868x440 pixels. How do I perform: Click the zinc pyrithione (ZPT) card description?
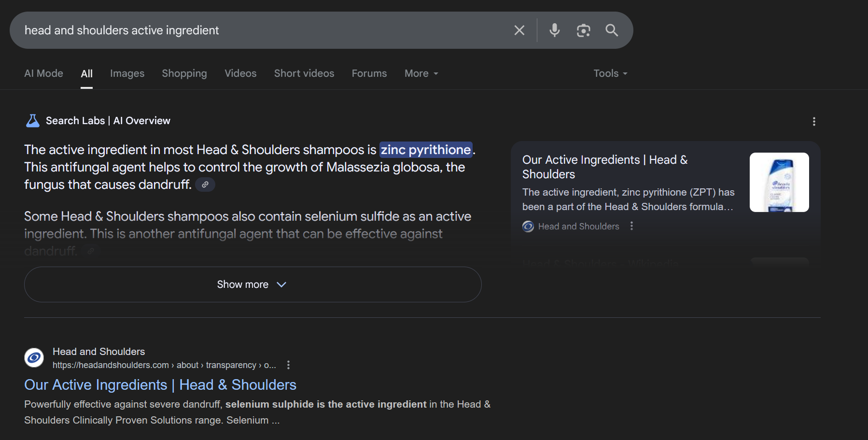tap(628, 199)
